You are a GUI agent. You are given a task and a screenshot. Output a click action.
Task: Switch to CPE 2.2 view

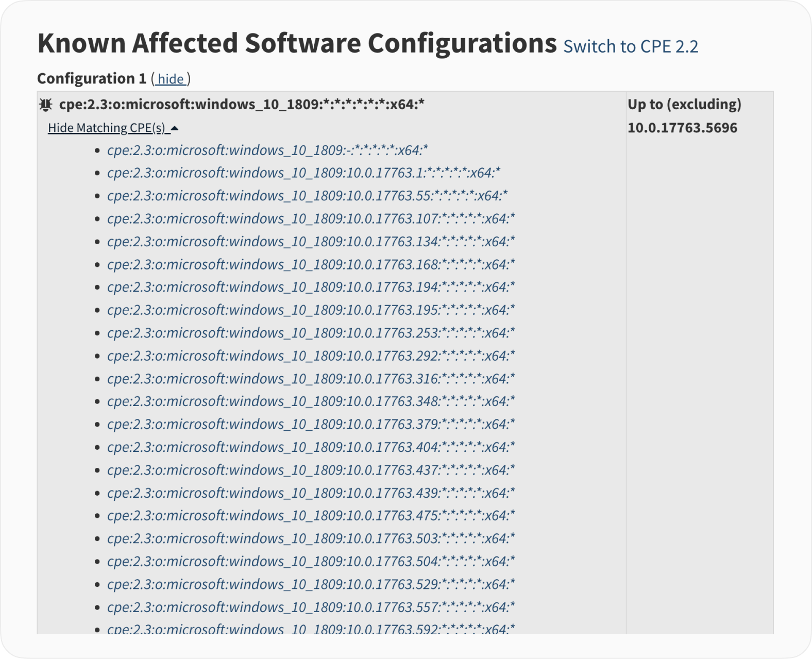[x=631, y=46]
